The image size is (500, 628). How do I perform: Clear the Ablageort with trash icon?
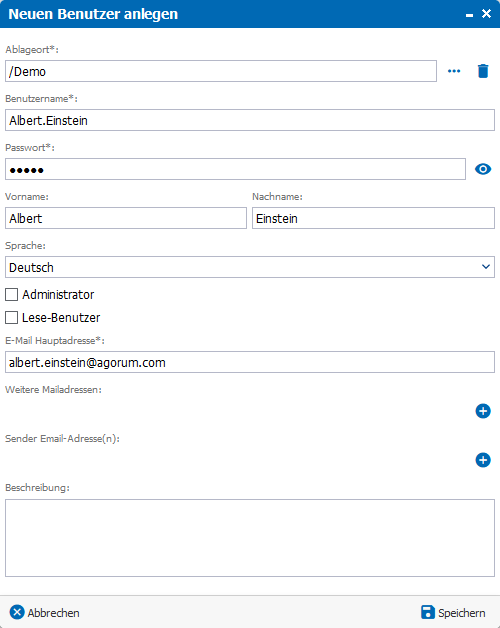pyautogui.click(x=483, y=71)
